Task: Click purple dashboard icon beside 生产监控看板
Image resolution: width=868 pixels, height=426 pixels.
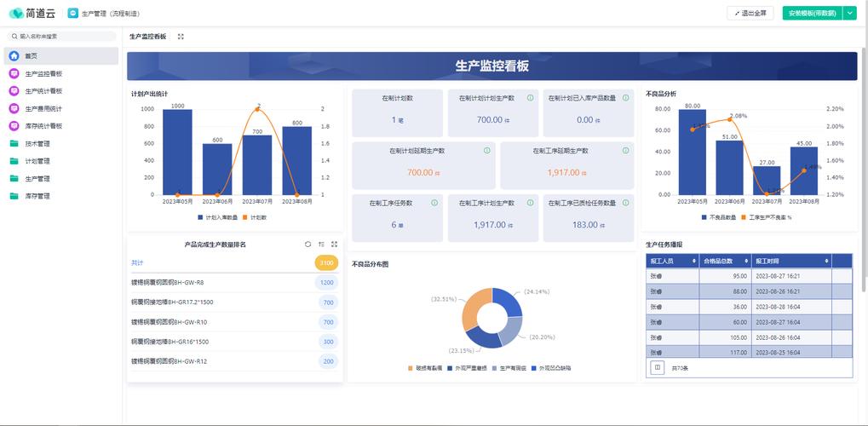Action: pyautogui.click(x=14, y=73)
